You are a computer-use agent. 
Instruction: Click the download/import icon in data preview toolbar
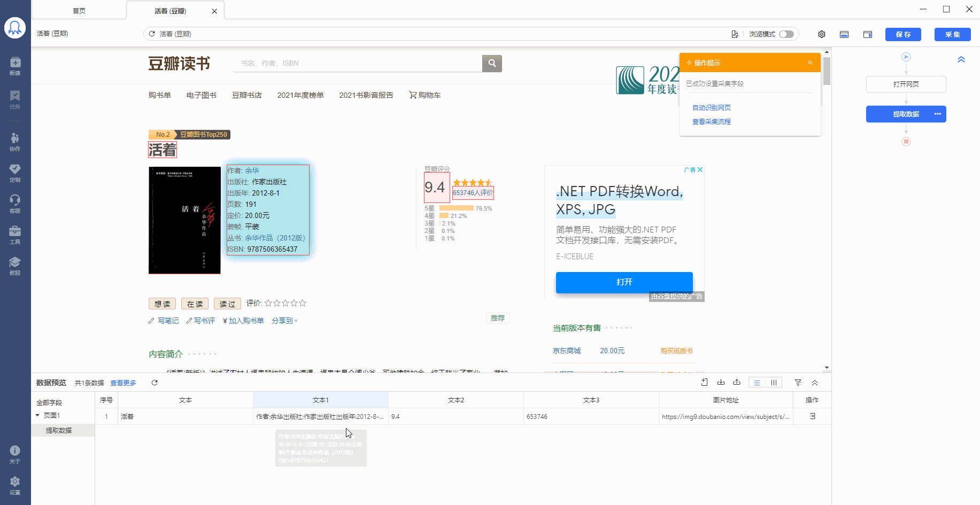coord(721,383)
